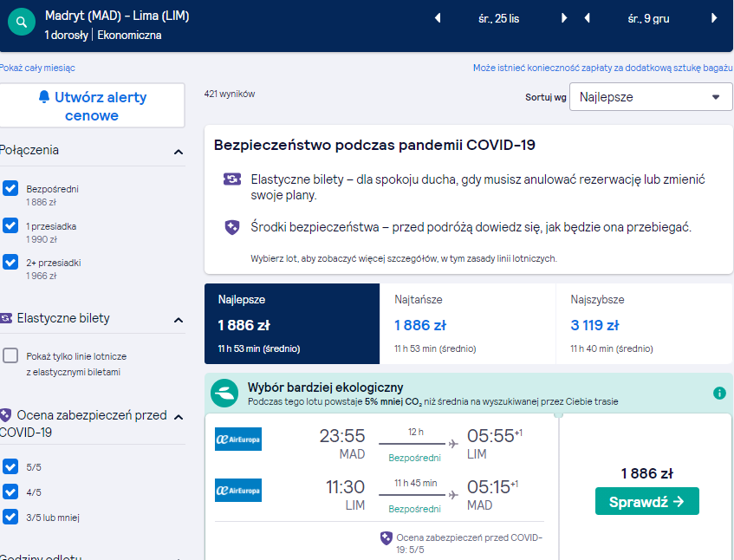
Task: Uncheck the Bezpośredni filter checkbox
Action: coord(10,188)
